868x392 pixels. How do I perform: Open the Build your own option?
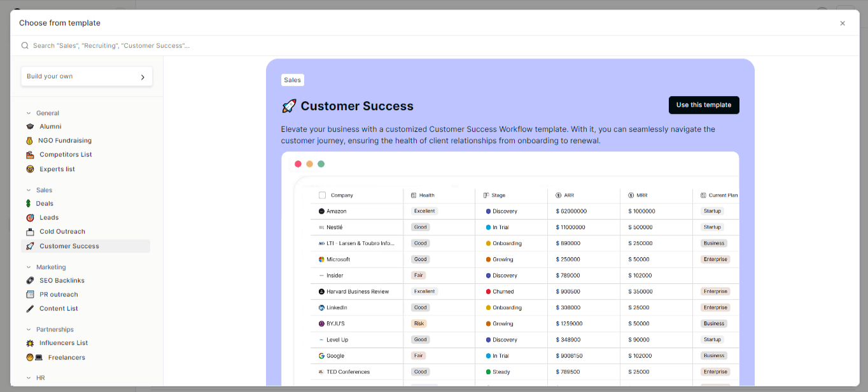[87, 76]
